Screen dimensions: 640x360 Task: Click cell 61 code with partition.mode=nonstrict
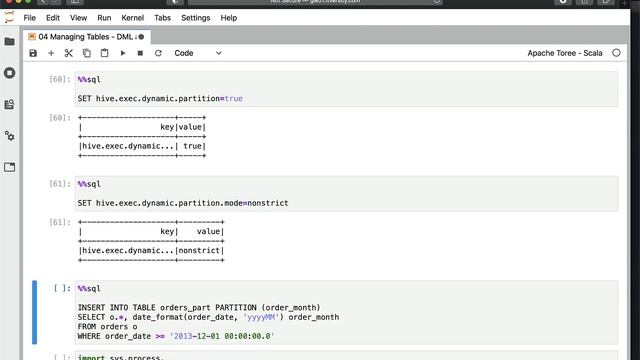[346, 193]
